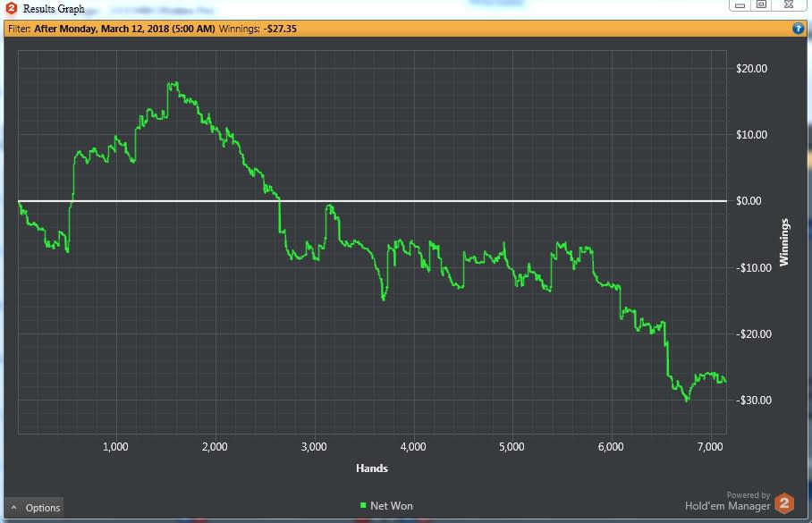Click the Winnings vertical axis title

(x=784, y=242)
